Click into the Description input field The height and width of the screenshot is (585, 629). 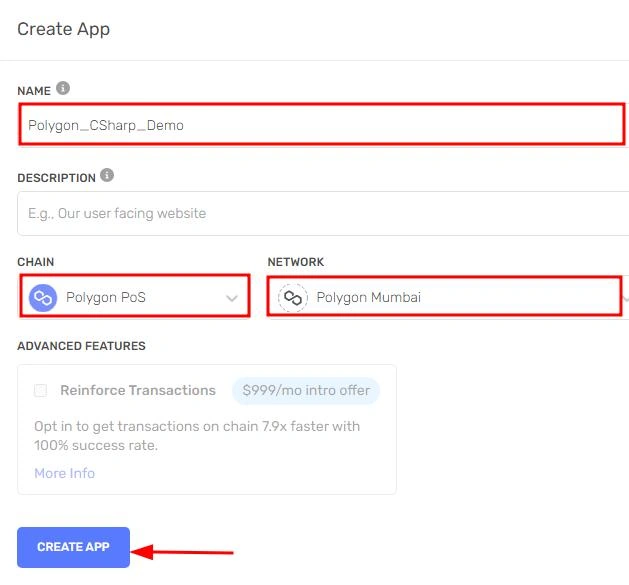[x=323, y=213]
